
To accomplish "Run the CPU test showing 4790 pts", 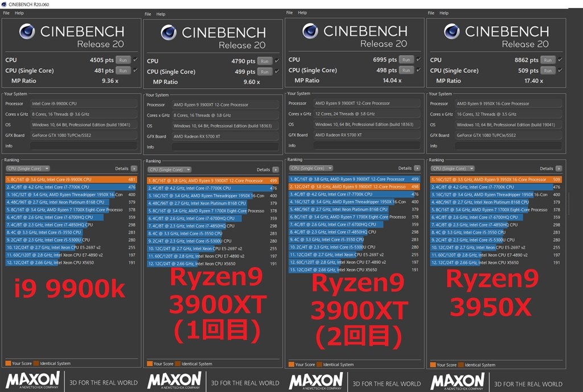I will click(x=265, y=61).
